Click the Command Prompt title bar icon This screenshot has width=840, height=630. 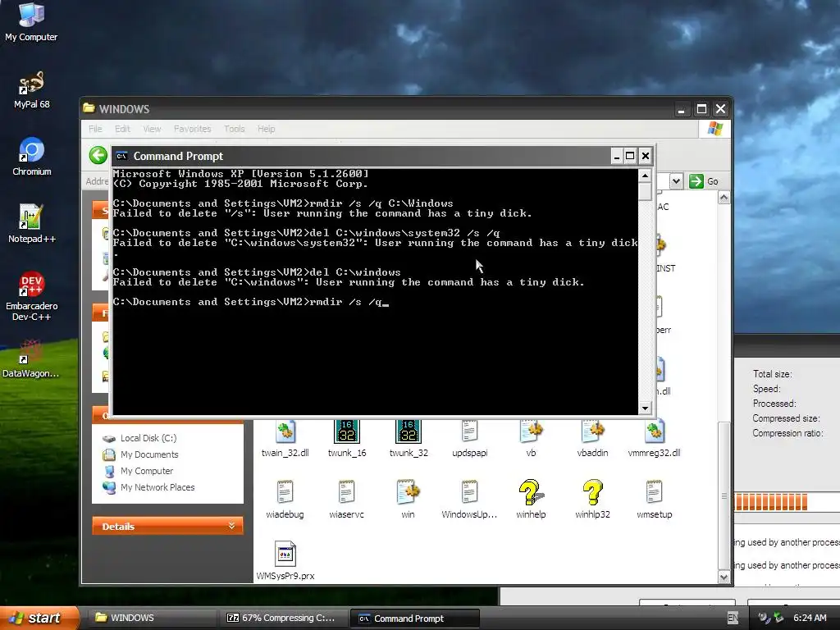[x=121, y=156]
